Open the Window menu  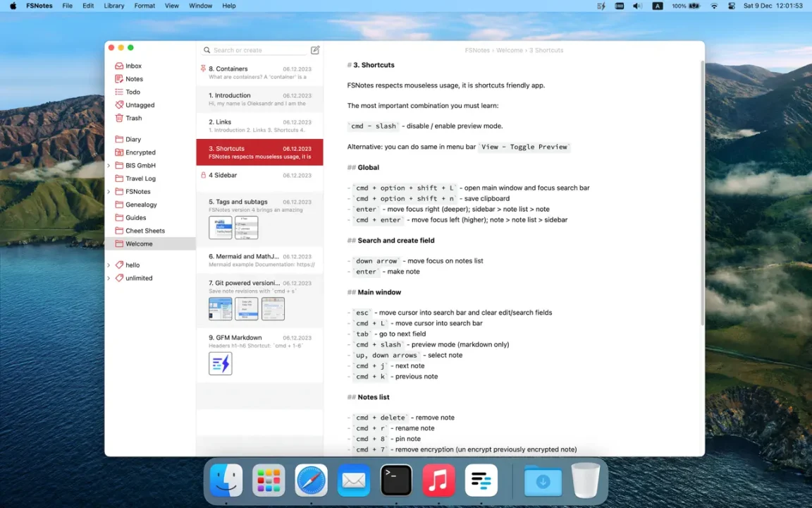pos(200,6)
